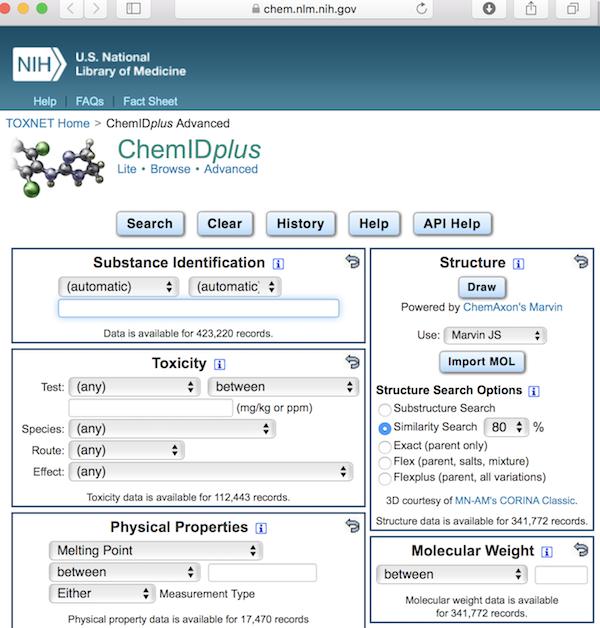Follow the TOXNET Home breadcrumb link
This screenshot has height=628, width=600.
pos(48,123)
